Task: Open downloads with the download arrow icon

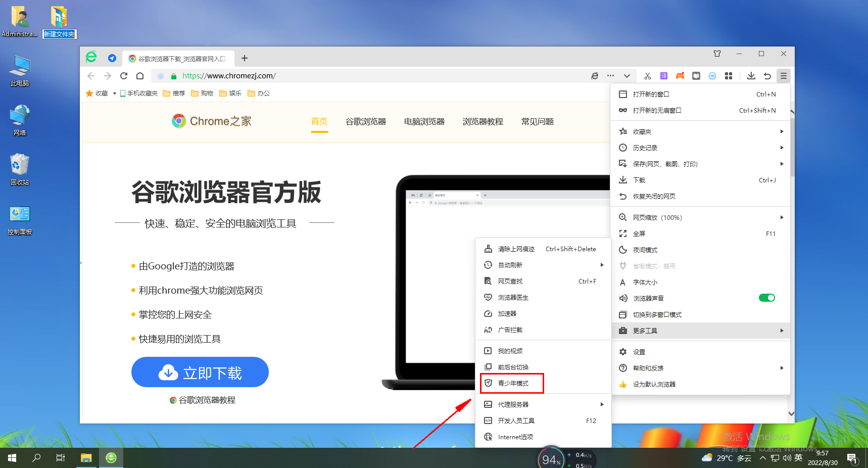Action: tap(751, 76)
